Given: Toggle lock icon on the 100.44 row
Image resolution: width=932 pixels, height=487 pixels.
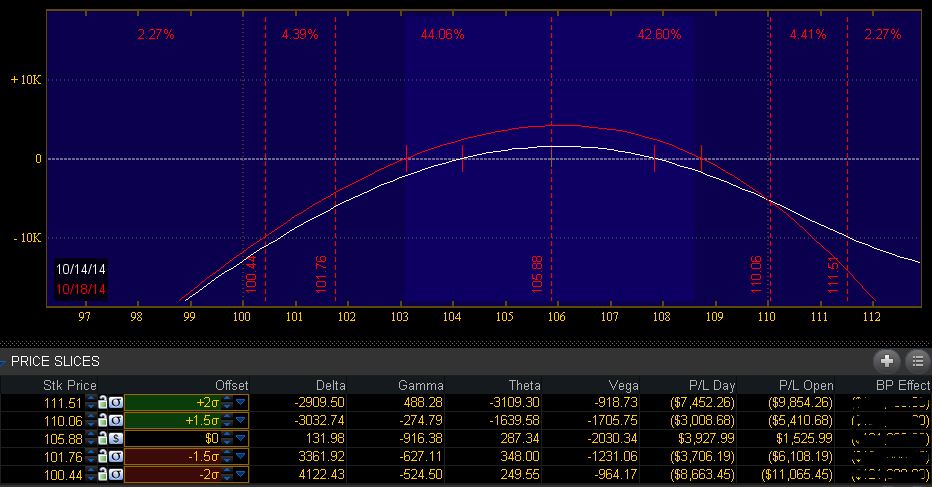Looking at the screenshot, I should coord(102,474).
